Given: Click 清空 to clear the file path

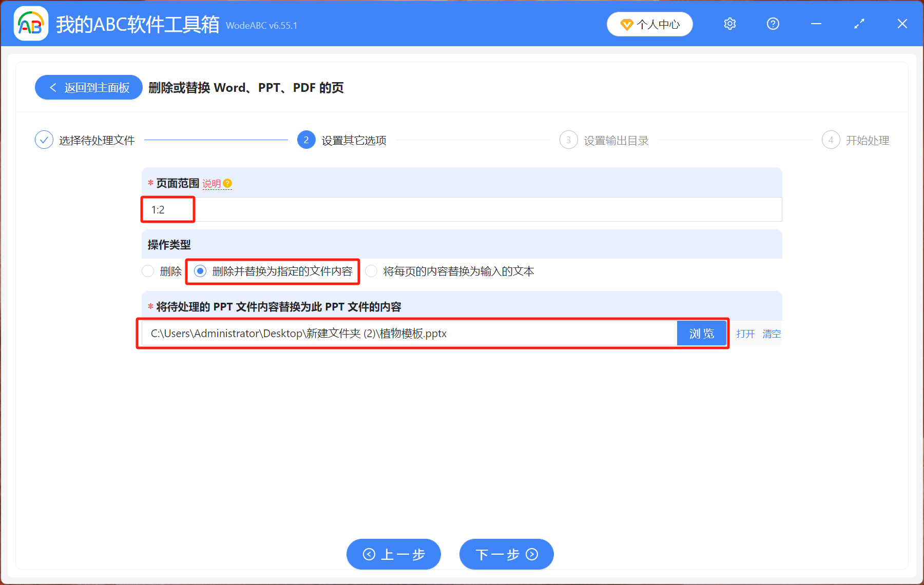Looking at the screenshot, I should tap(772, 333).
